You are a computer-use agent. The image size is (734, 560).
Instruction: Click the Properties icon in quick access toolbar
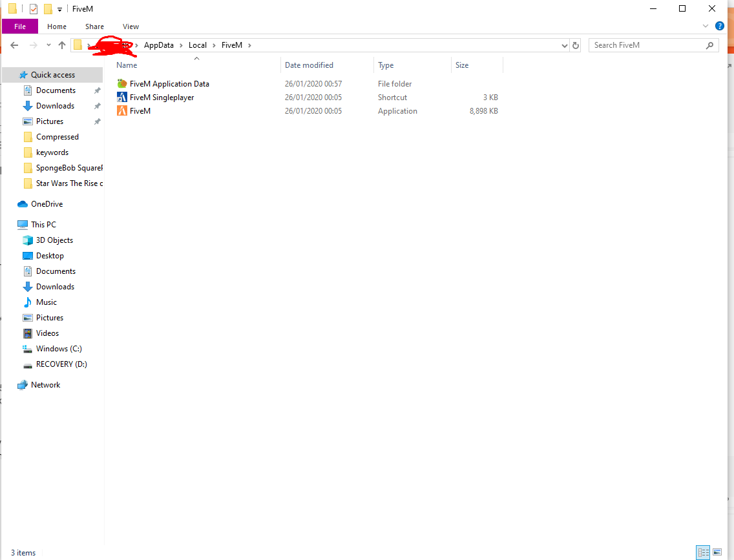[33, 8]
